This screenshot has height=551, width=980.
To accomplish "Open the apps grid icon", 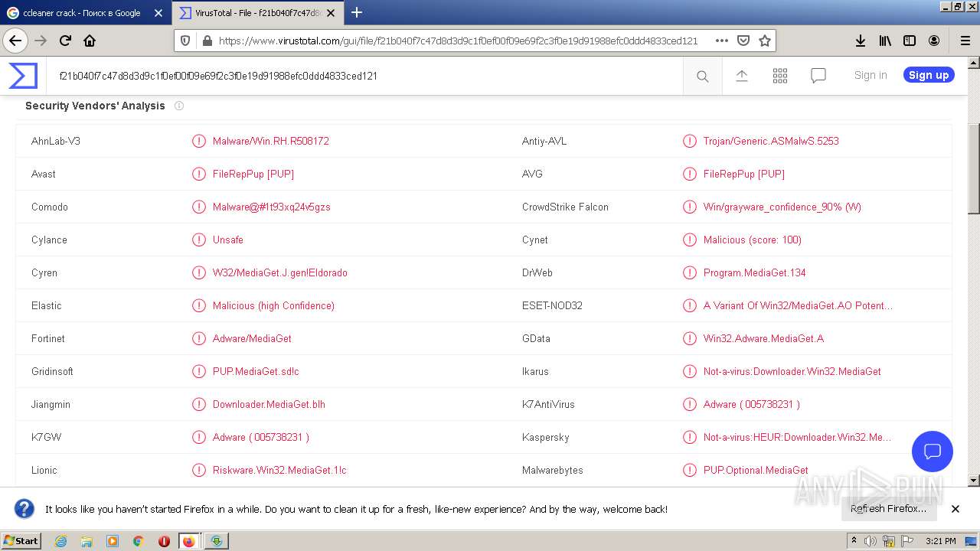I will click(x=780, y=75).
